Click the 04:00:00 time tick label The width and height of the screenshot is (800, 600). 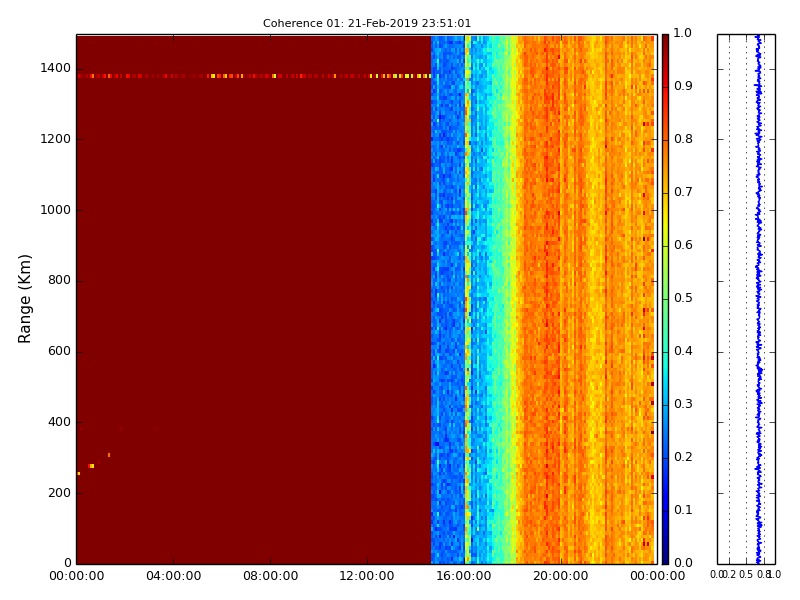(x=173, y=576)
